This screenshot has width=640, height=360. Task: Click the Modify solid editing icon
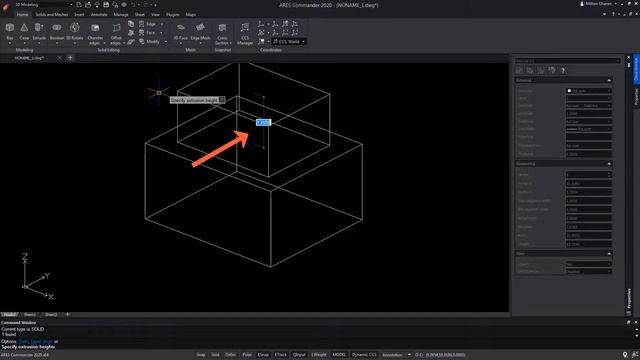coord(142,41)
